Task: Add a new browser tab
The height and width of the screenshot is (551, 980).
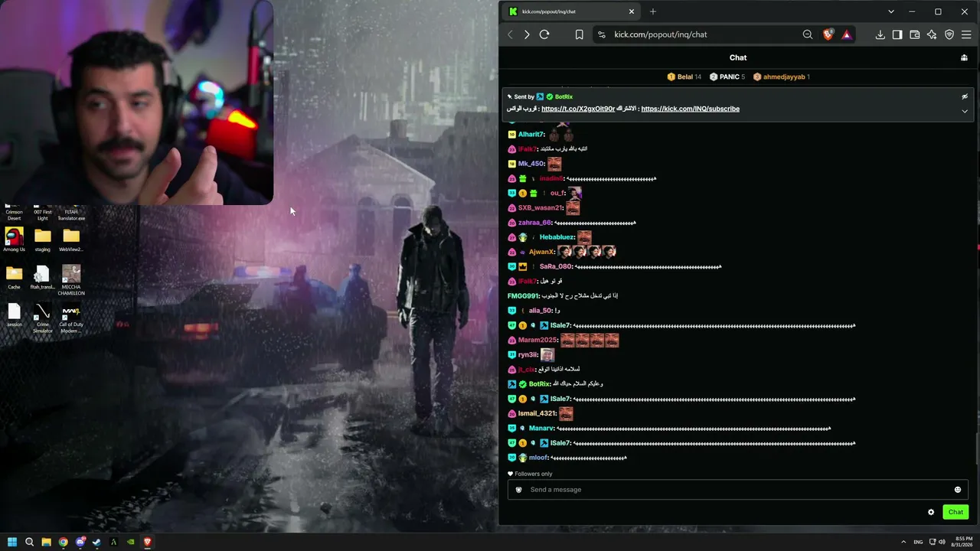Action: (653, 11)
